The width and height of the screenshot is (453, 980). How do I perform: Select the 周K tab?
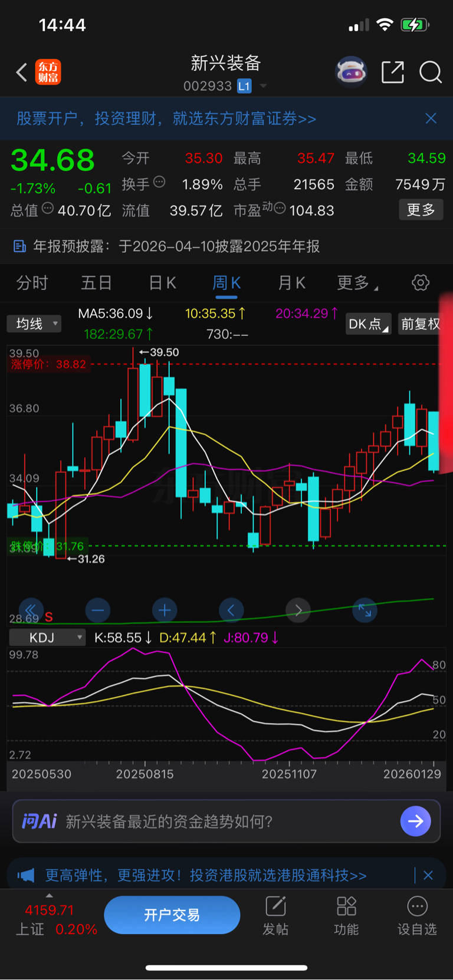tap(226, 283)
